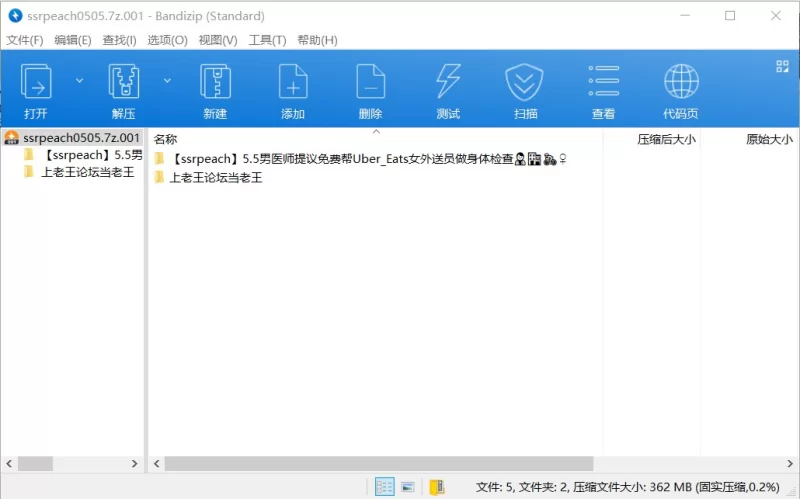Click the archive icon beside ssrpeach0505.7z.001
Viewport: 800px width, 499px height.
[11, 137]
